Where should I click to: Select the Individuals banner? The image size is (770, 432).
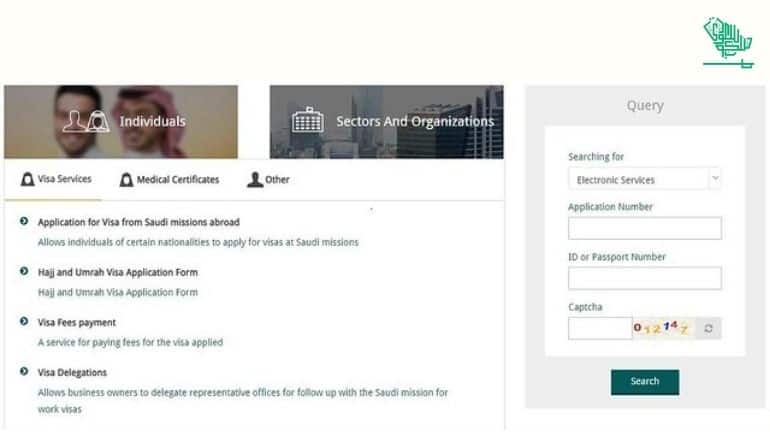(121, 122)
